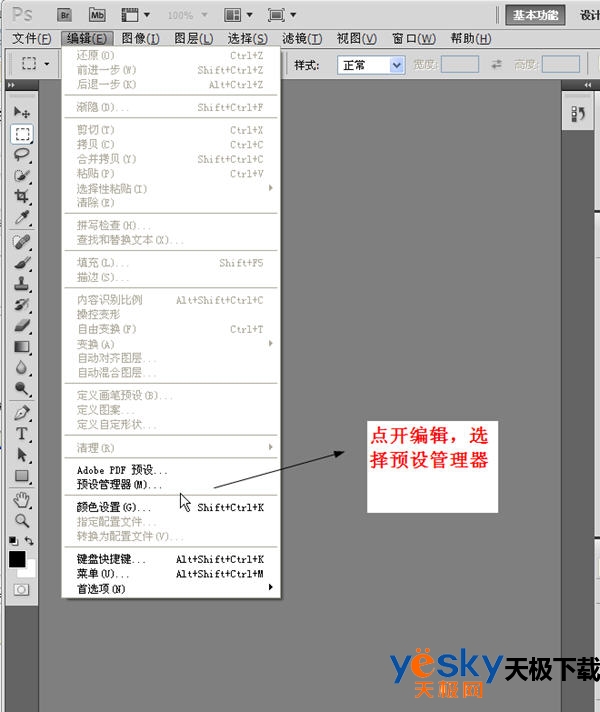Choose 预设管理器(M)... from Edit menu
The height and width of the screenshot is (712, 600).
[171, 485]
